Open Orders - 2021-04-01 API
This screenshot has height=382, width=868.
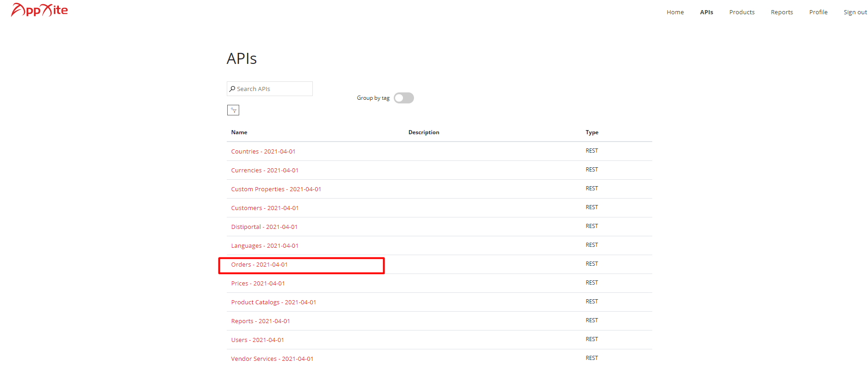(x=259, y=264)
